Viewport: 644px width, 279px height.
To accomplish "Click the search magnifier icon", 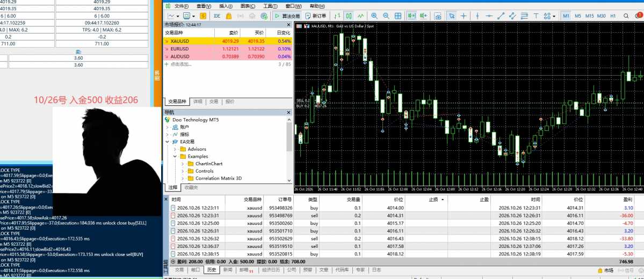I will [626, 16].
